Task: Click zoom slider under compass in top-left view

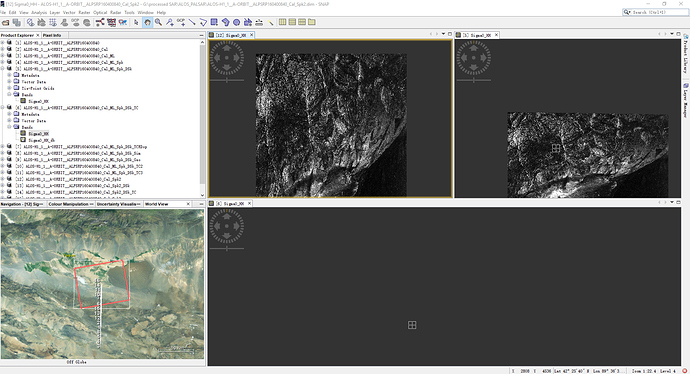Action: coord(227,80)
